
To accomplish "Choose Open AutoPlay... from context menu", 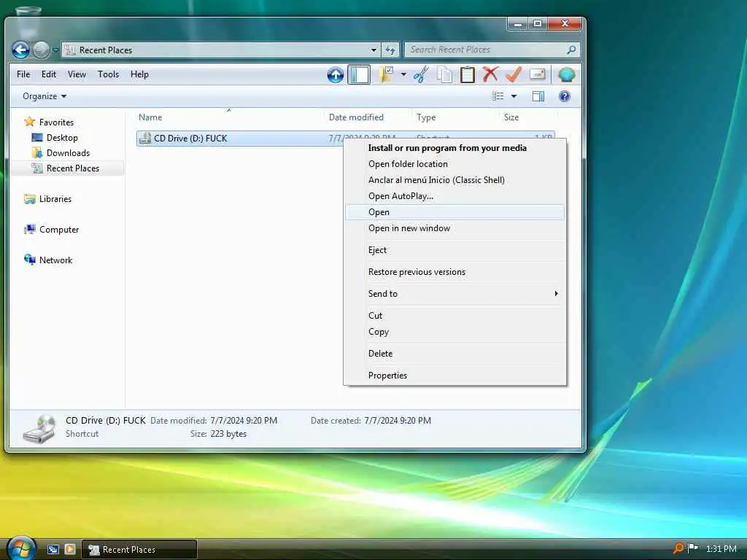I will pos(455,196).
